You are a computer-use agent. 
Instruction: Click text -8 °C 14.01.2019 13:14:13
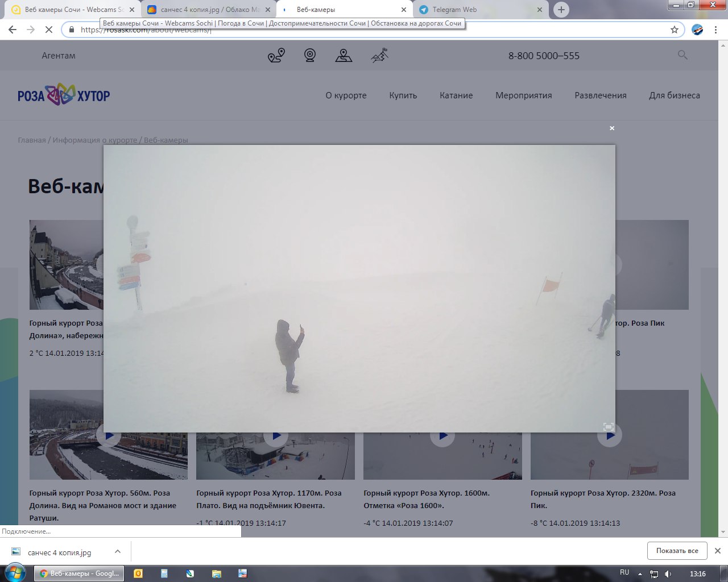[575, 523]
